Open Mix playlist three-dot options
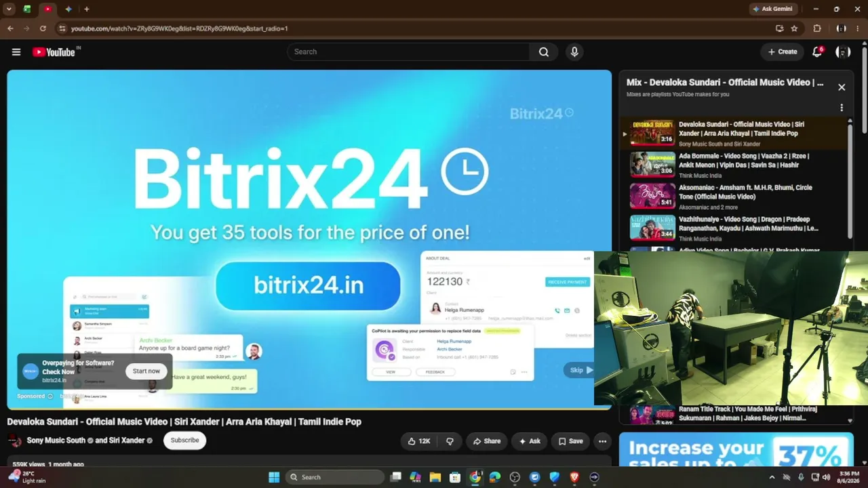Viewport: 868px width, 488px height. click(x=842, y=108)
